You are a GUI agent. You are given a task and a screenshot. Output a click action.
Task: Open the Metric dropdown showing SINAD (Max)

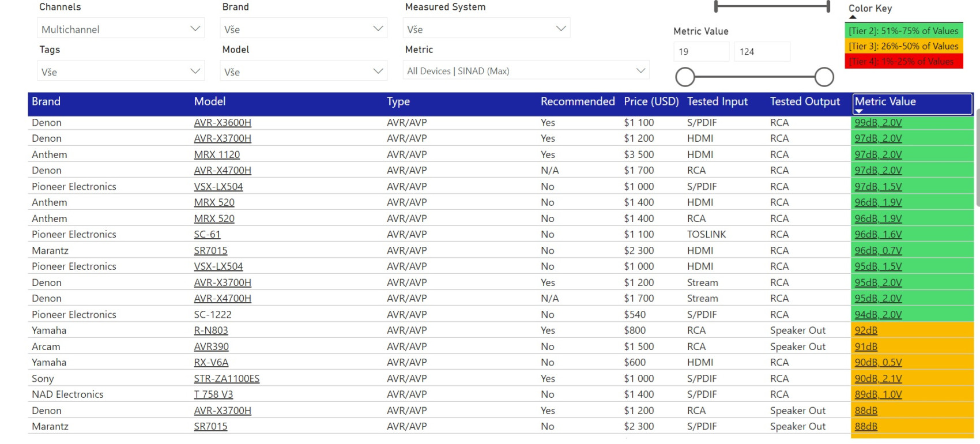click(x=525, y=71)
